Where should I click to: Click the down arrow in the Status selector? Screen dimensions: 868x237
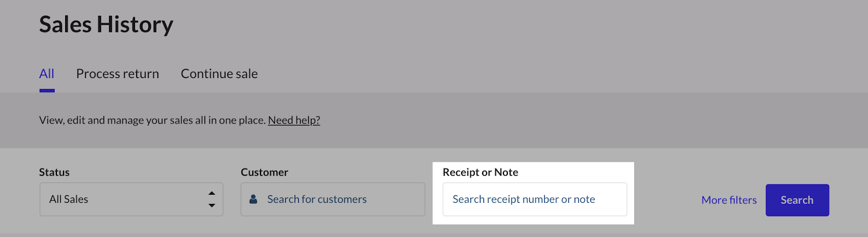(x=212, y=206)
